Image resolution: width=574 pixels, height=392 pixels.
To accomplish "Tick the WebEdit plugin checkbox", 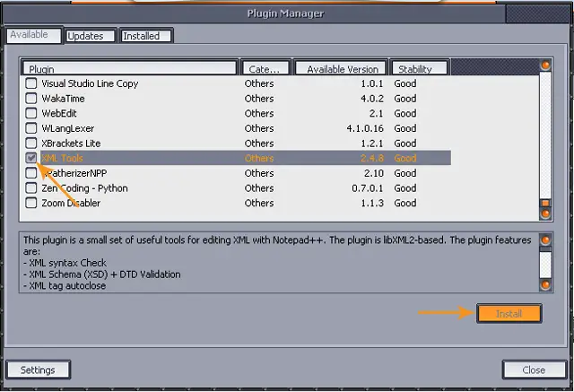I will (31, 113).
